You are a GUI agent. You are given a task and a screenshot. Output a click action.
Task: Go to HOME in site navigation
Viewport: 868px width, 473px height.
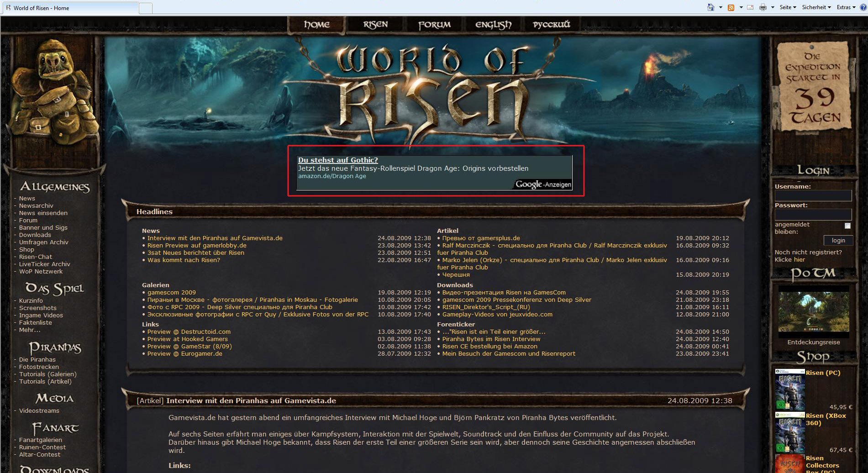pyautogui.click(x=316, y=25)
